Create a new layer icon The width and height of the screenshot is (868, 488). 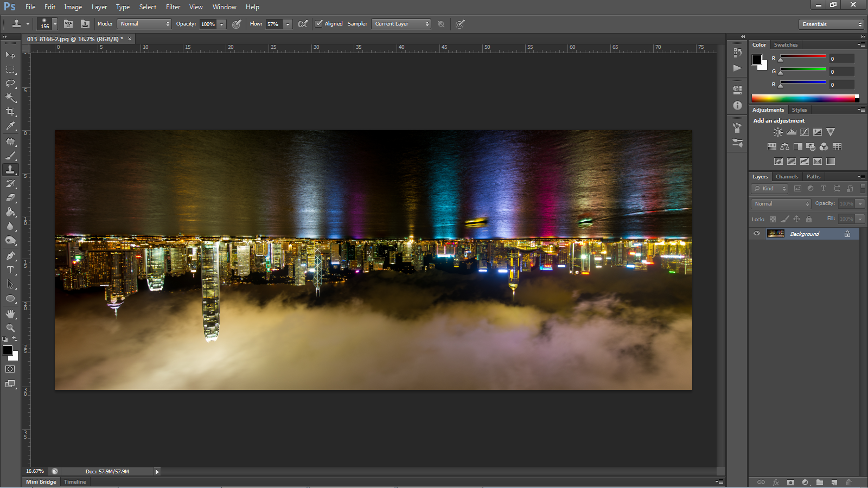(x=834, y=482)
